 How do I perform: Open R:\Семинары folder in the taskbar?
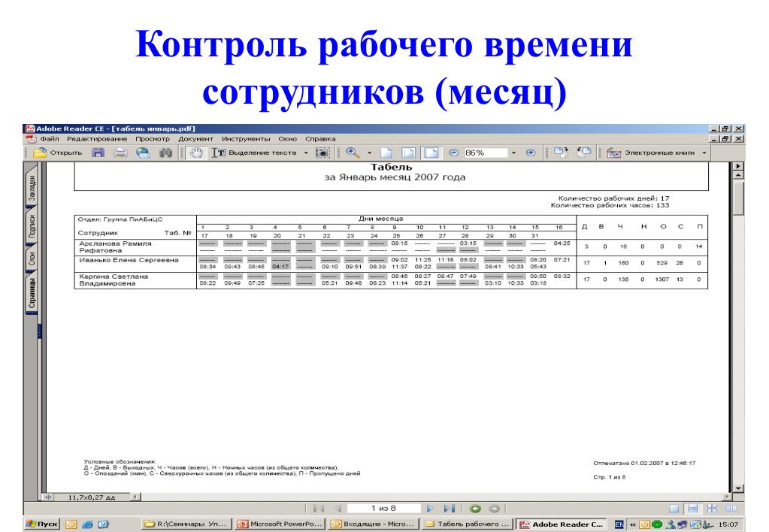[x=186, y=524]
